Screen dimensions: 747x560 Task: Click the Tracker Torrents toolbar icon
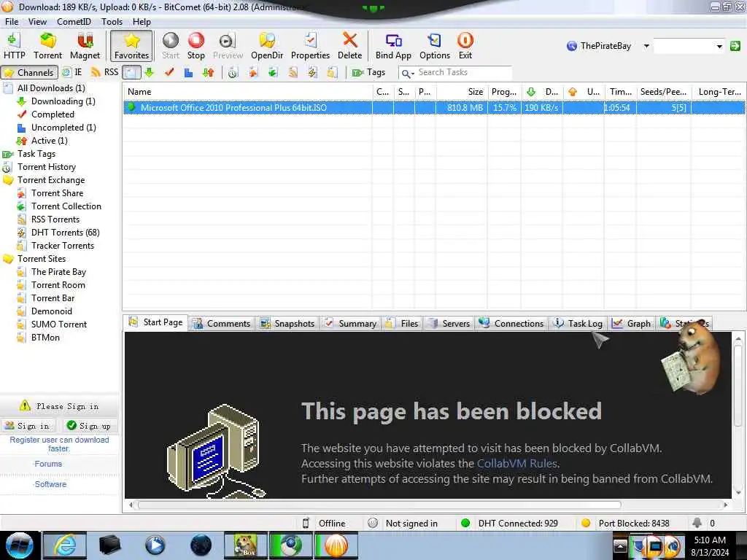[333, 72]
